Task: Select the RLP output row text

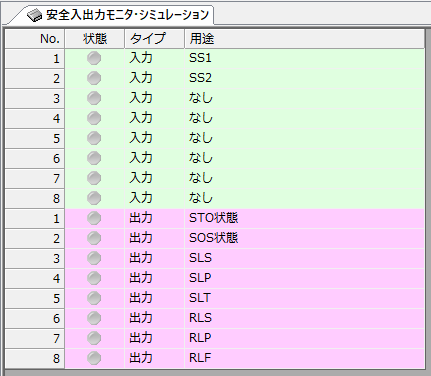Action: tap(200, 338)
